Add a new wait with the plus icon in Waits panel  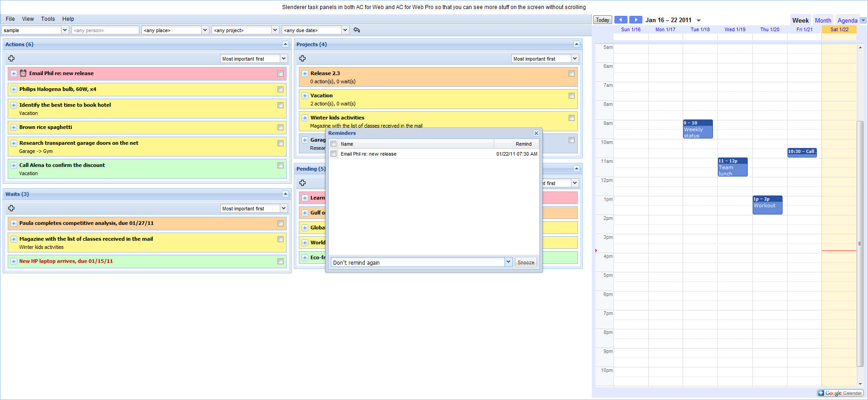(x=11, y=208)
